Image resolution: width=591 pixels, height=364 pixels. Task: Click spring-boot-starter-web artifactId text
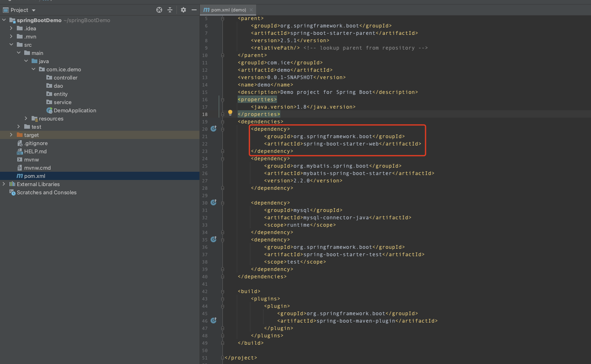pyautogui.click(x=341, y=144)
